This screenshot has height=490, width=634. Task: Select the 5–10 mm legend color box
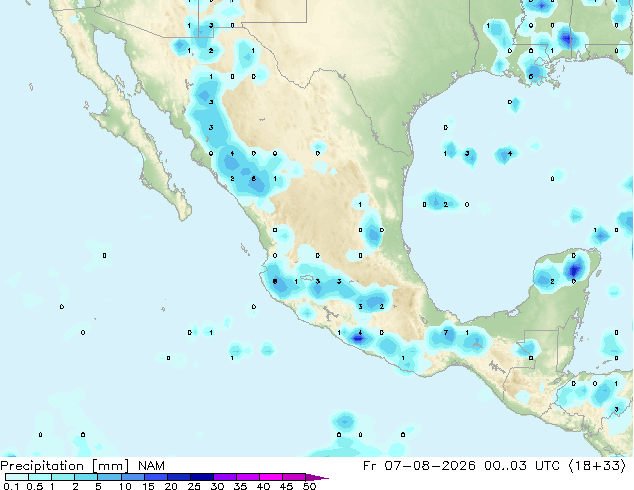(110, 477)
